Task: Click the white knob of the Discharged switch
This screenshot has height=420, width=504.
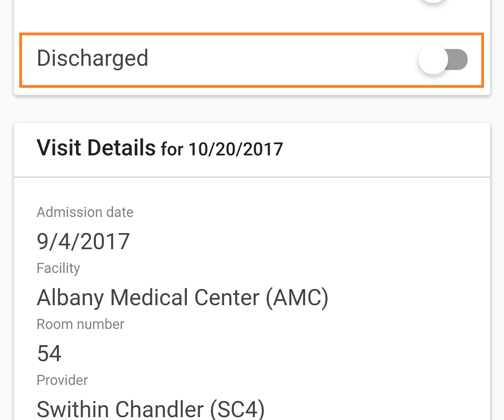Action: [x=433, y=59]
